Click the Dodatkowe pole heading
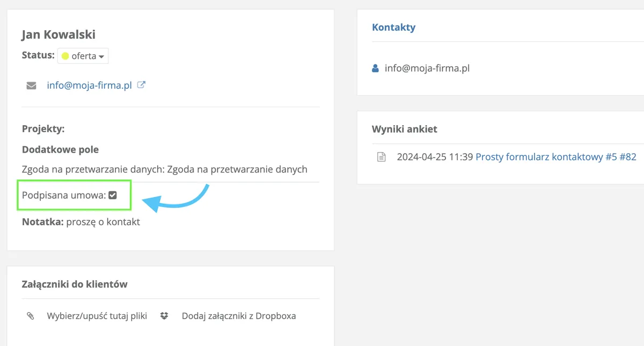The image size is (644, 346). click(x=60, y=149)
